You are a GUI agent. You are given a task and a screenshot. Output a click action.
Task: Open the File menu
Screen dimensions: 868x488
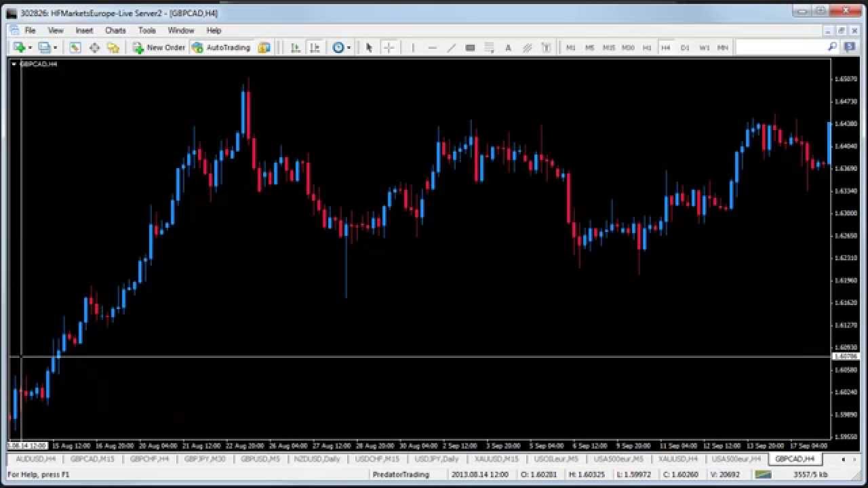(30, 30)
